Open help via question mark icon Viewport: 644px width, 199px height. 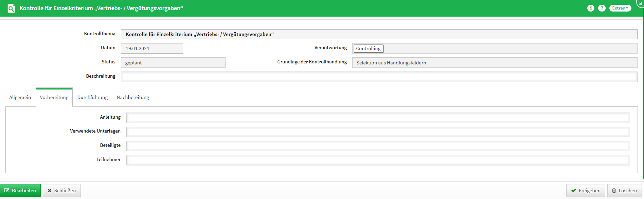602,8
